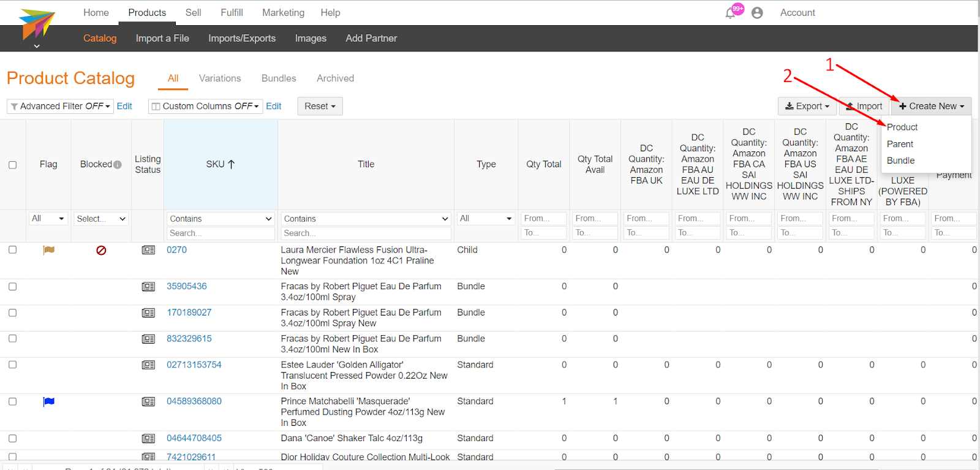
Task: Open the Type filter All dropdown
Action: tap(486, 219)
